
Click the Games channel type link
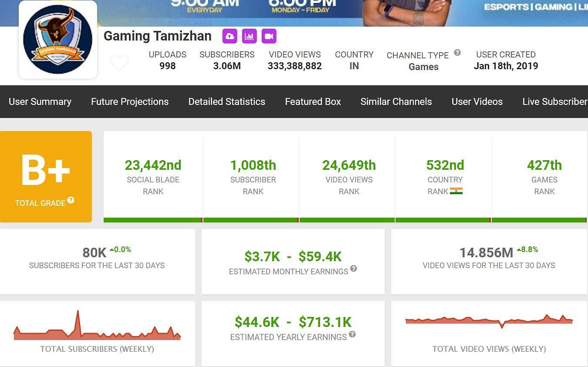(423, 67)
